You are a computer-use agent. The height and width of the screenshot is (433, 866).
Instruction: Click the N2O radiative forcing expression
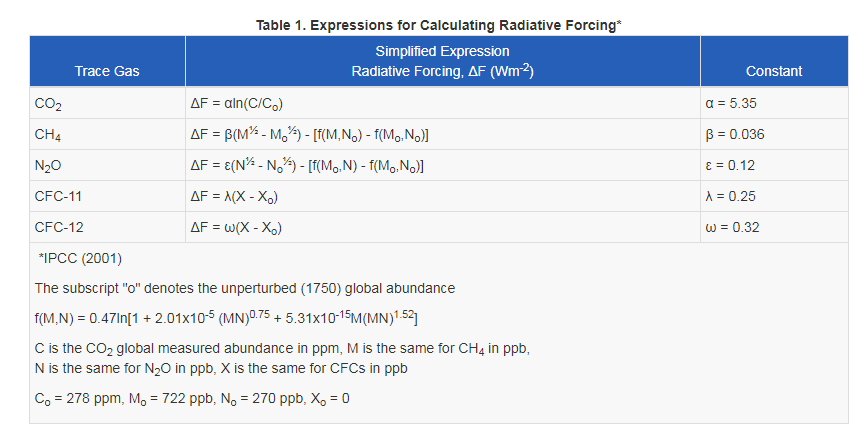pyautogui.click(x=307, y=165)
